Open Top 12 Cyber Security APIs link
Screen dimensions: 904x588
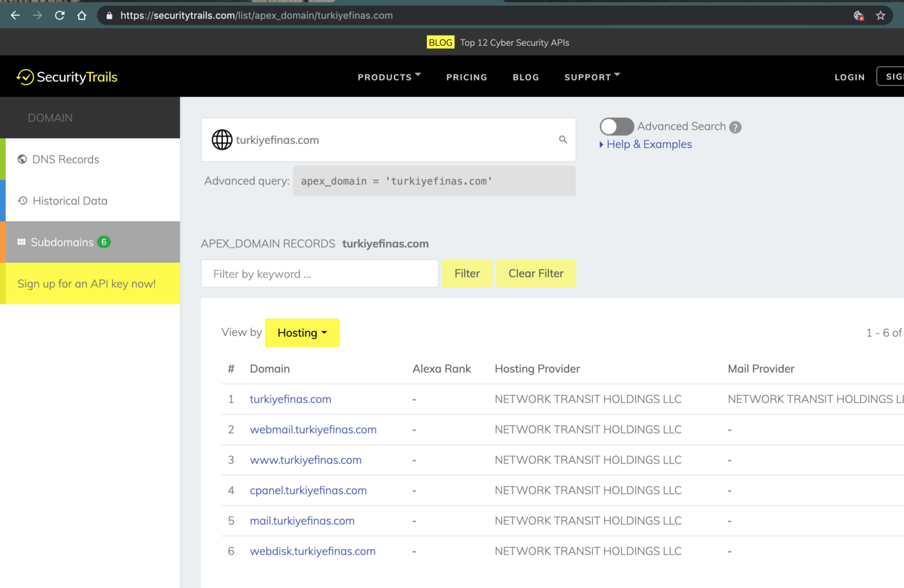point(515,43)
